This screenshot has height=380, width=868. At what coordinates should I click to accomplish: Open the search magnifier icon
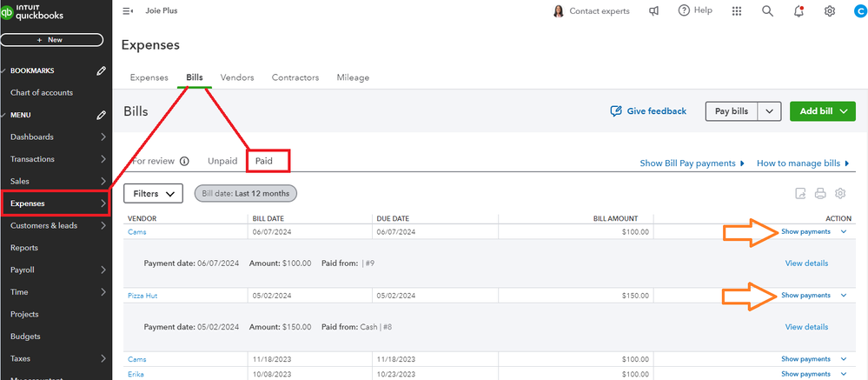(767, 11)
